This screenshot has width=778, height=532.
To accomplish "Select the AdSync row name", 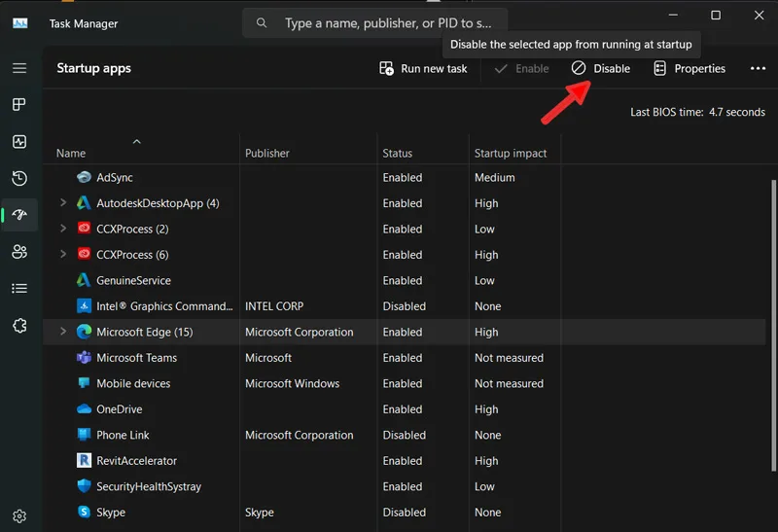I will click(115, 178).
